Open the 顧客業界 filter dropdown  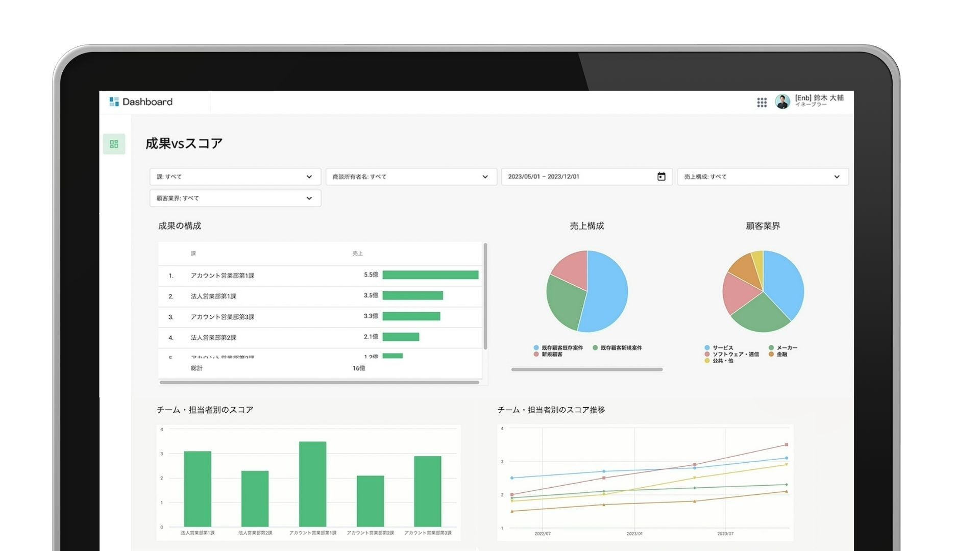235,198
